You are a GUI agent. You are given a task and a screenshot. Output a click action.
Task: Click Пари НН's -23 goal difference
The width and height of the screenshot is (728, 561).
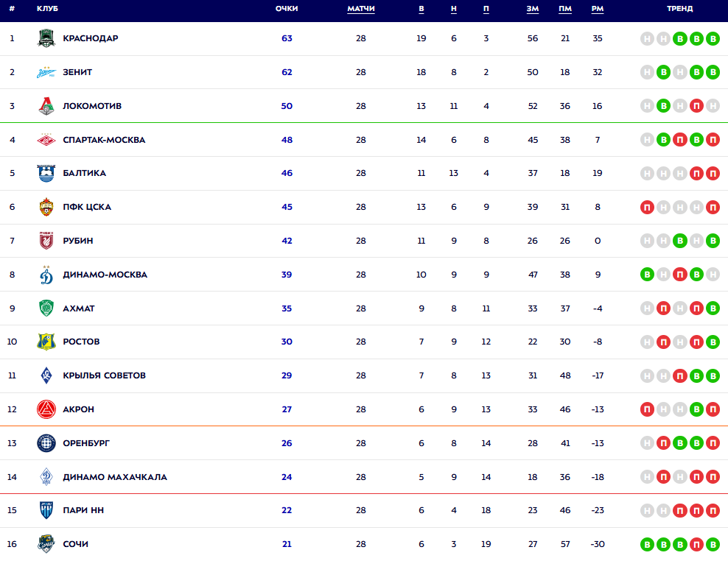click(598, 510)
